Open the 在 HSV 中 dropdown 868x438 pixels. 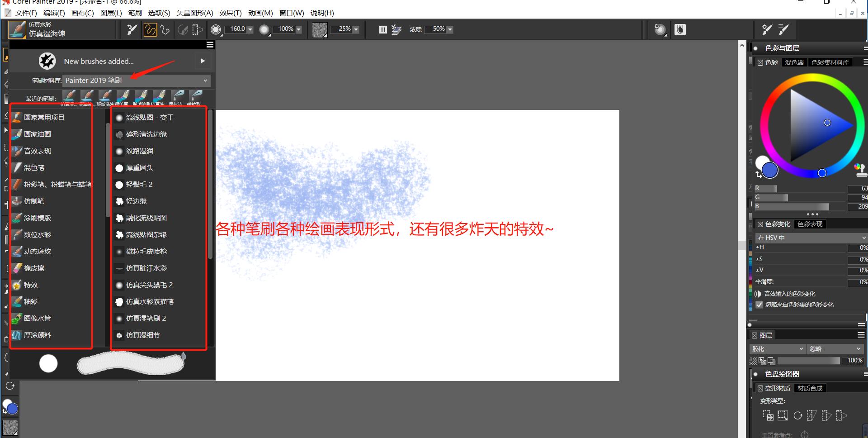click(x=811, y=238)
